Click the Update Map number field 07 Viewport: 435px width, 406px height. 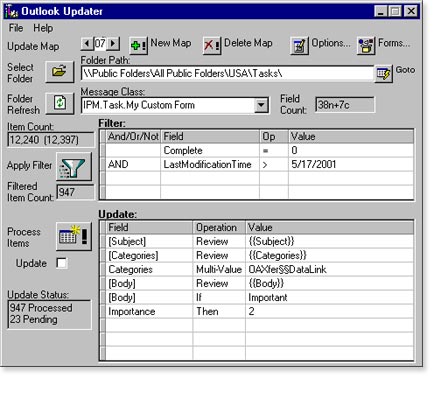100,44
